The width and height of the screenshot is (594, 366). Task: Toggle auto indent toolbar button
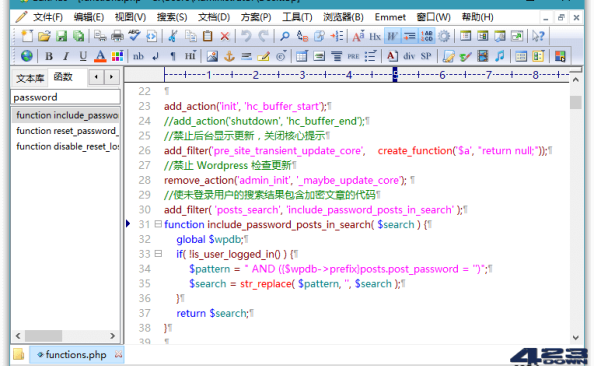tap(409, 36)
